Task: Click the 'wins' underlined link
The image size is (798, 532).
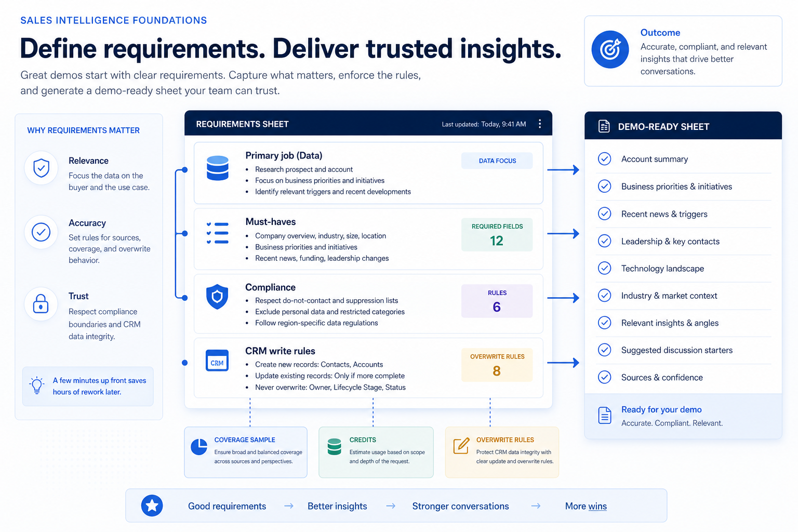Action: pyautogui.click(x=597, y=506)
